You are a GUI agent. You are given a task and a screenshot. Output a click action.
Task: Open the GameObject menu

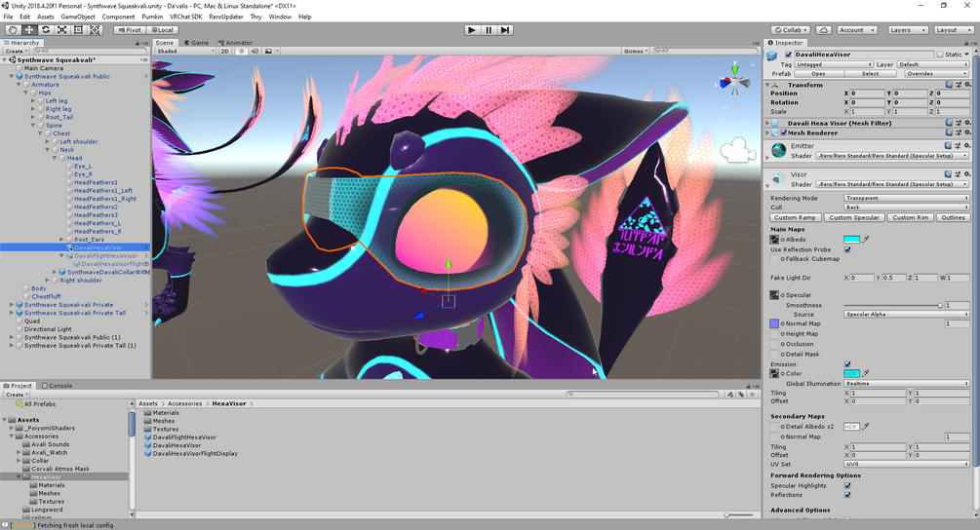tap(78, 17)
